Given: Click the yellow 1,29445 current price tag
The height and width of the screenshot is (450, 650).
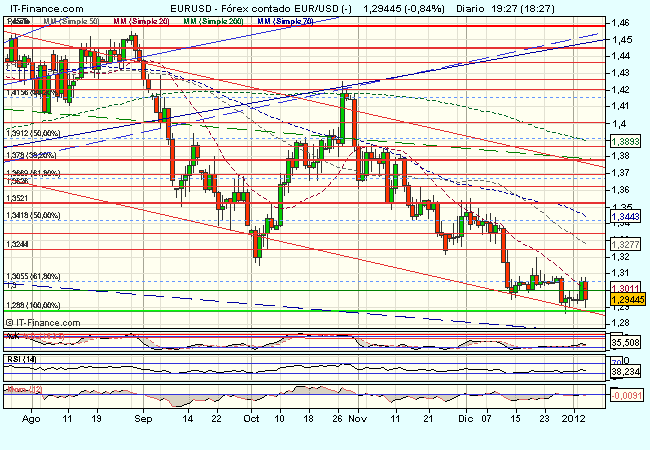Looking at the screenshot, I should click(x=628, y=299).
